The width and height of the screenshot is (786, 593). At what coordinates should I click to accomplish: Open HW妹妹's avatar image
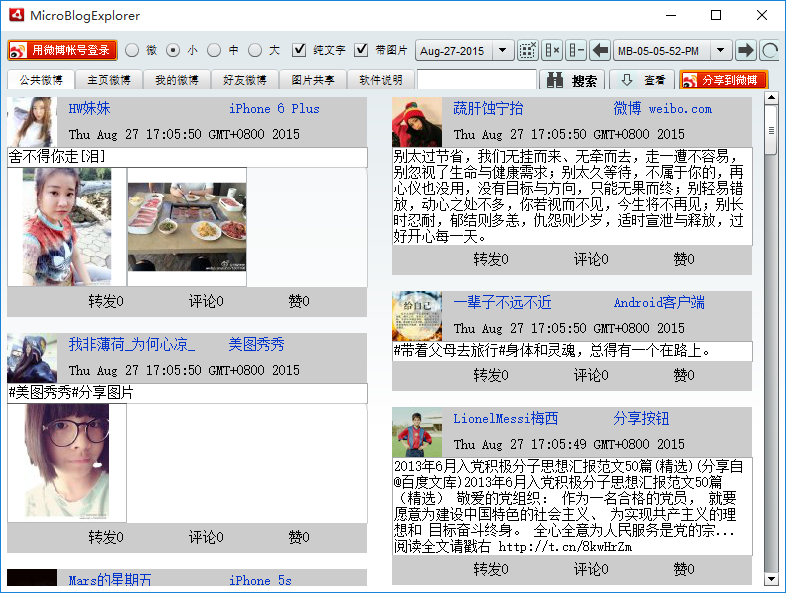pos(32,122)
